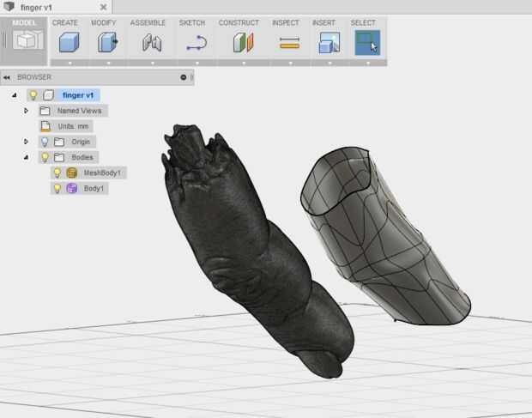
Task: Click the Inspect measure icon
Action: point(290,43)
